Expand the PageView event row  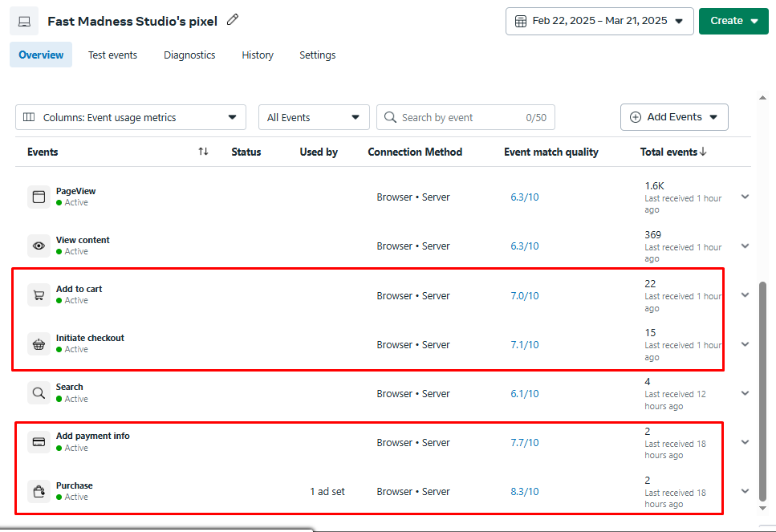[x=745, y=197]
